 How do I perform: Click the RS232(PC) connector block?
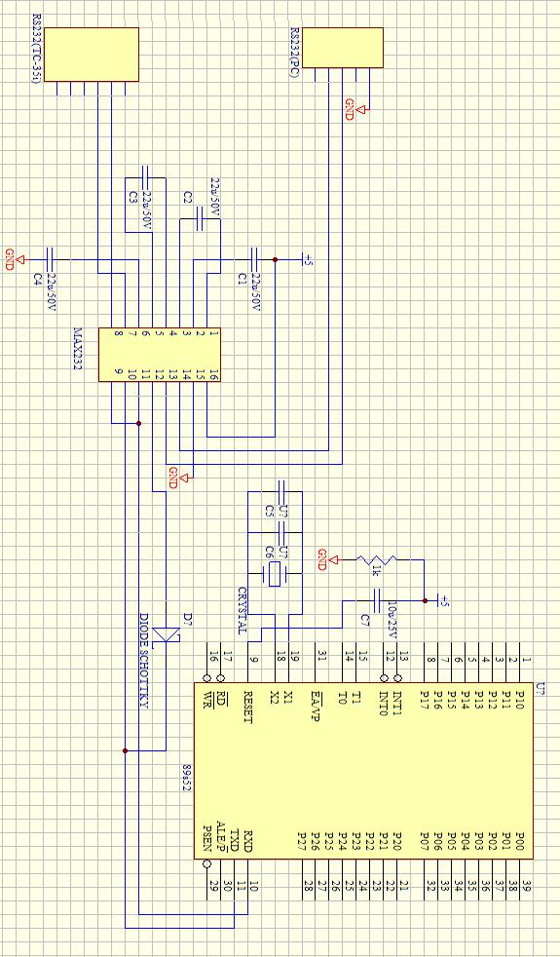[x=343, y=48]
